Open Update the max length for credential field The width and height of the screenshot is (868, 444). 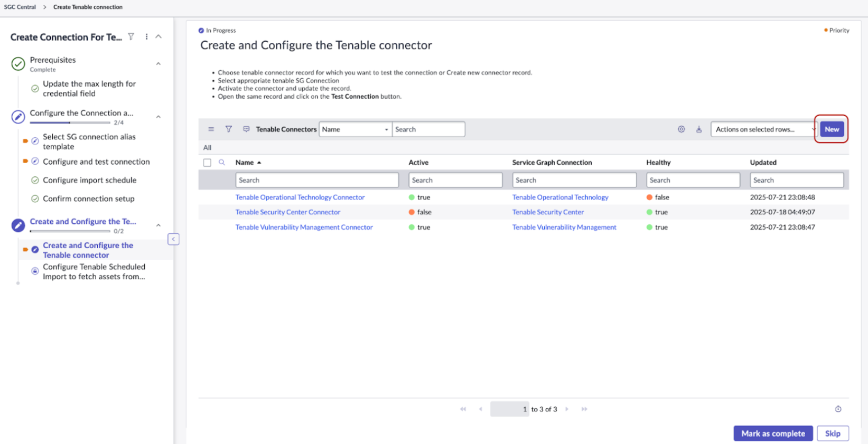[89, 89]
